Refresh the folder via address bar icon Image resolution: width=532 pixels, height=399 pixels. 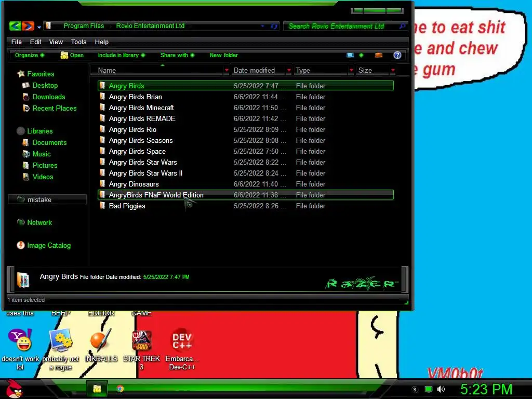pyautogui.click(x=274, y=26)
